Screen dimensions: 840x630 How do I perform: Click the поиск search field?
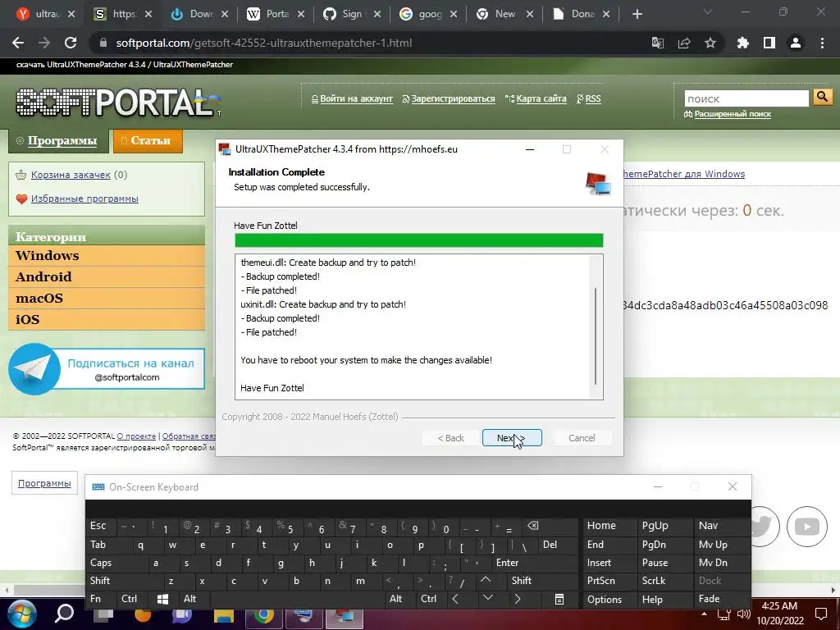[x=746, y=98]
